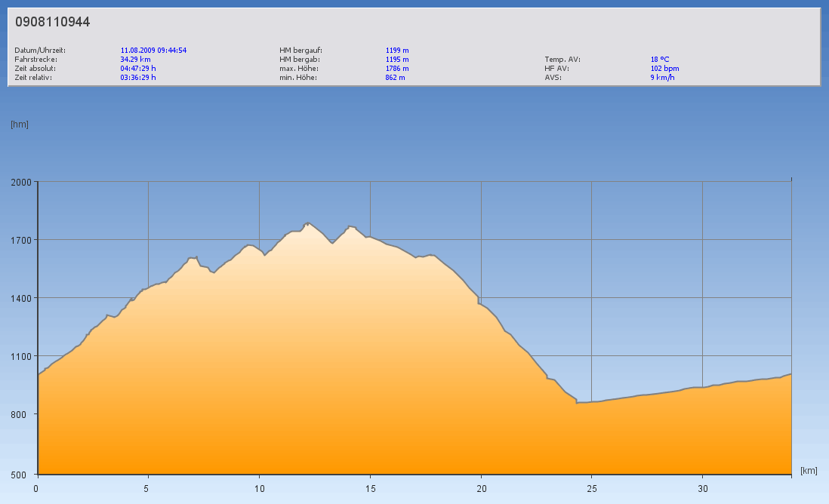This screenshot has width=829, height=504.
Task: Click the Fahrstrecke value 34.29 km
Action: 135,60
